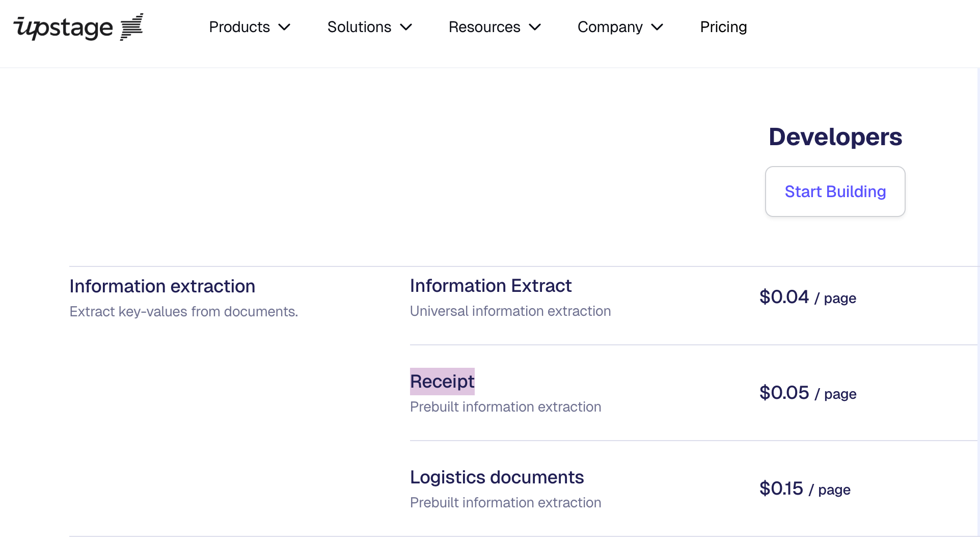
Task: Click the Universal information extraction description
Action: pos(510,311)
